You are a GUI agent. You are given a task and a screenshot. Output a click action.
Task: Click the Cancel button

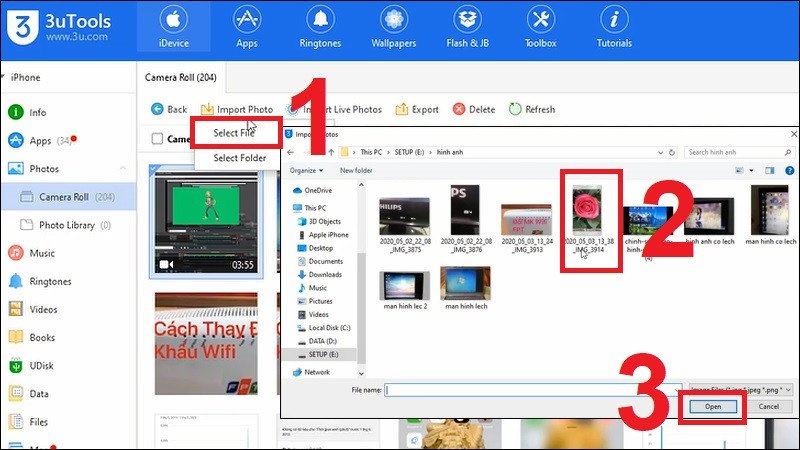[768, 407]
